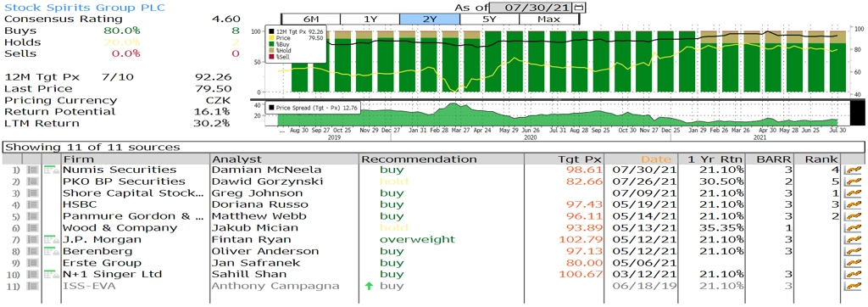
Task: Open the chart icon for PKO BP Securities row
Action: [853, 181]
